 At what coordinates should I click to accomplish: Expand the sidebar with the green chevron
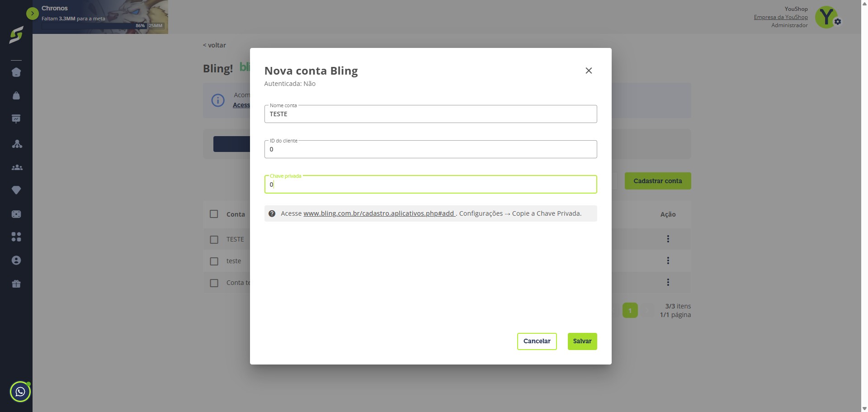(x=33, y=14)
